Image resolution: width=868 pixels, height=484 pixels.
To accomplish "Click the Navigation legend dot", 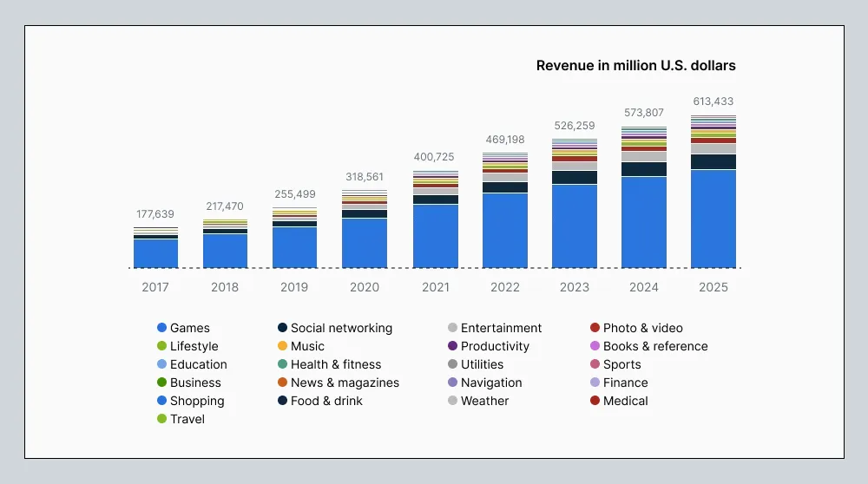I will [453, 383].
